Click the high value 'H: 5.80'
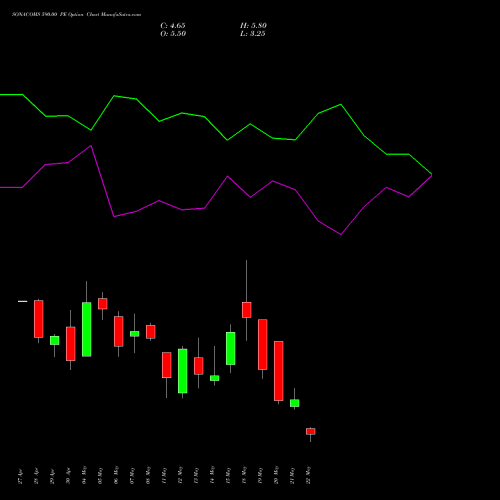Image resolution: width=500 pixels, height=500 pixels. click(x=253, y=26)
